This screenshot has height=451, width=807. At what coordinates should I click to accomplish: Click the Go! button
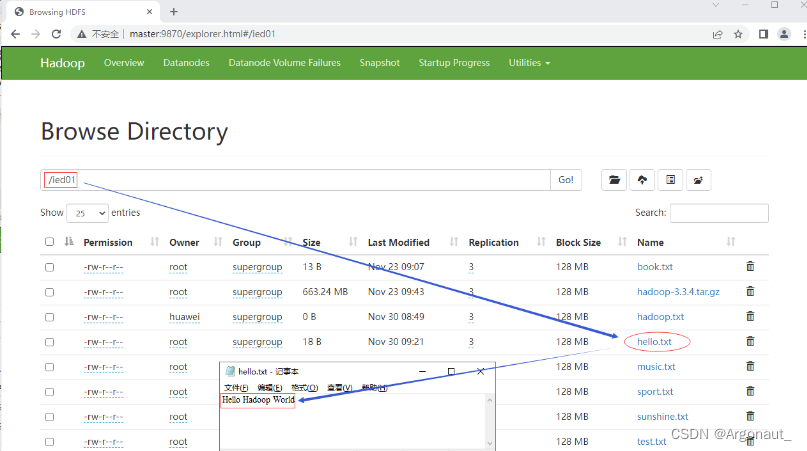point(566,180)
